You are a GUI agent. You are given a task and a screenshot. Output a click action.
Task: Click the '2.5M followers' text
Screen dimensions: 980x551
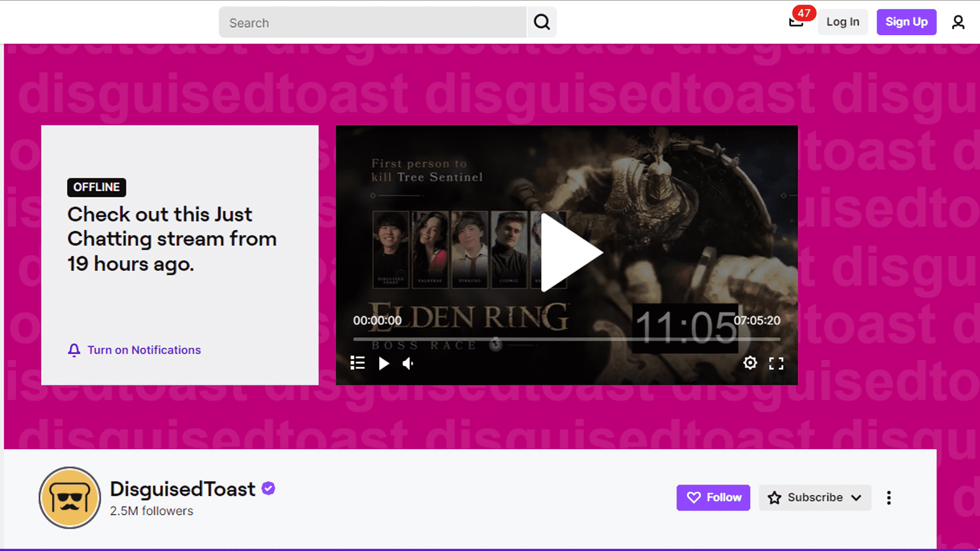click(x=152, y=511)
